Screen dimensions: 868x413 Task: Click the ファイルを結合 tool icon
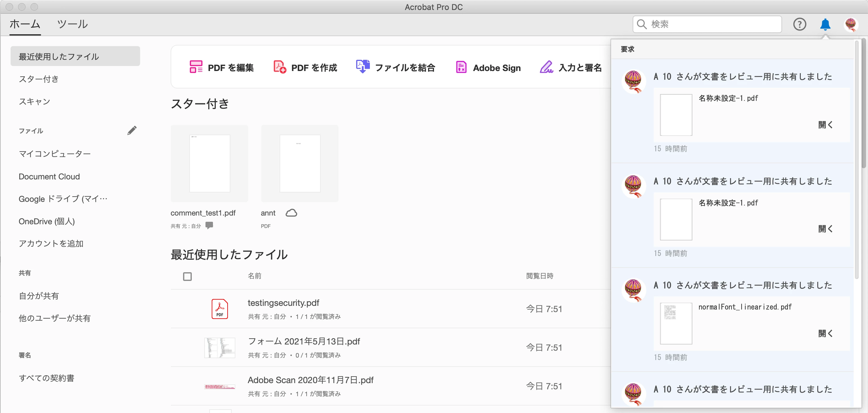point(363,66)
